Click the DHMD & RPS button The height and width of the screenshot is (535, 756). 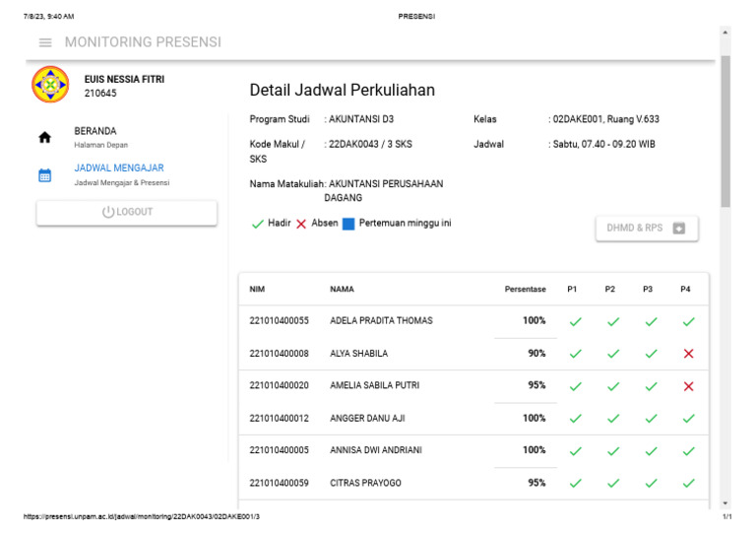pos(646,228)
